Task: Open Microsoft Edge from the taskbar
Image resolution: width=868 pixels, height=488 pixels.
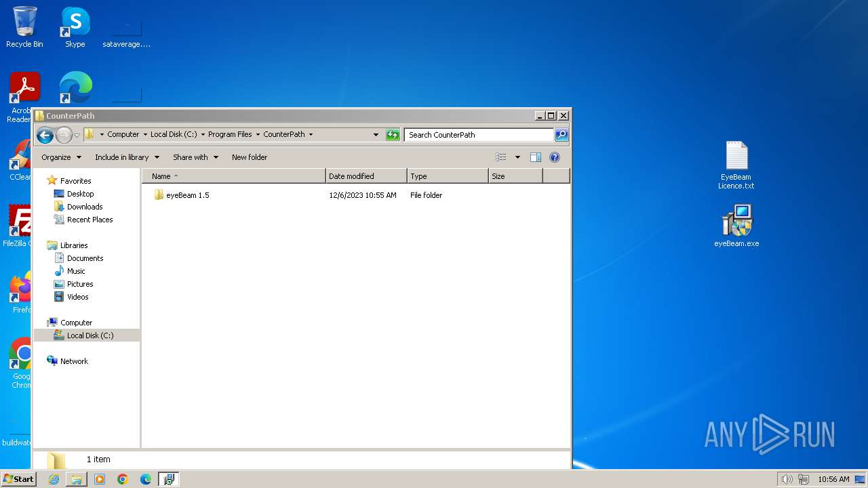Action: coord(146,479)
